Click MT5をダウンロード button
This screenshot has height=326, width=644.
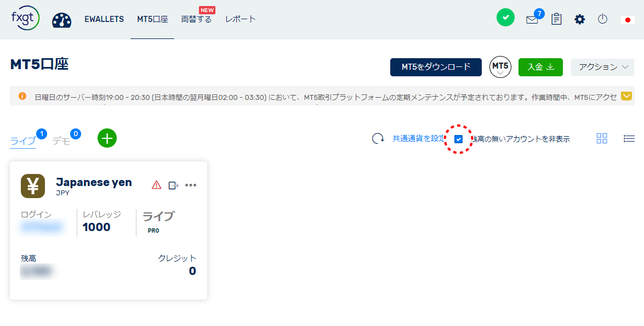point(436,67)
